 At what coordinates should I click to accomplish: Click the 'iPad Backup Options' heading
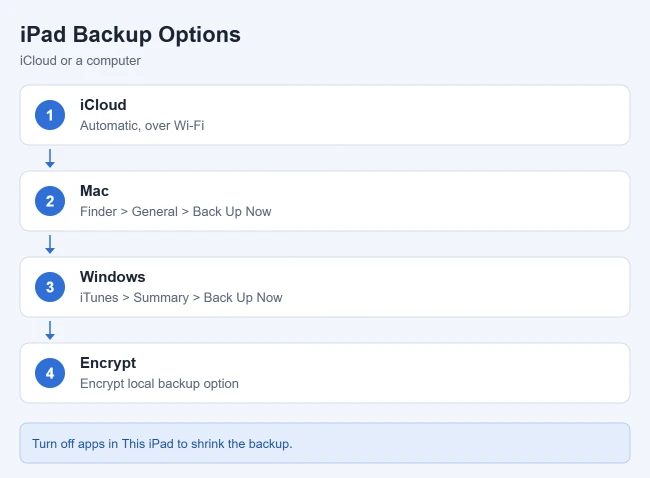130,35
